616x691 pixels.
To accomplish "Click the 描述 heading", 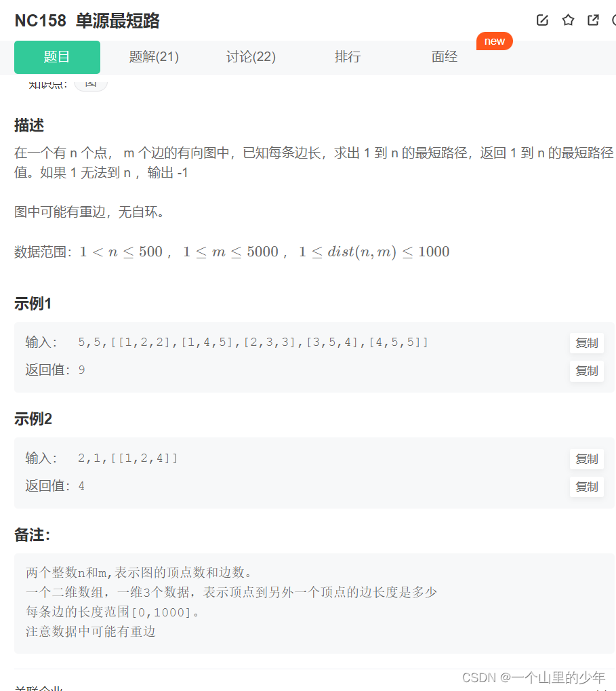I will pos(29,125).
